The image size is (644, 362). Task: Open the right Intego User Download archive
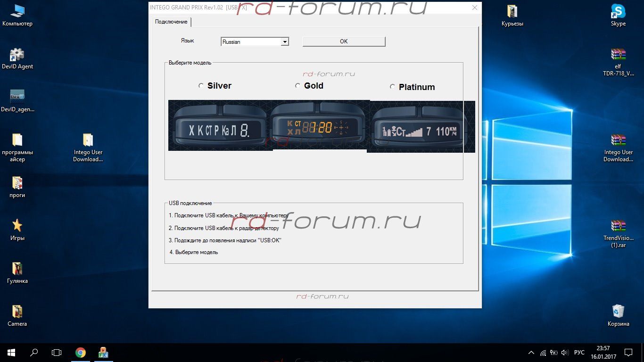[x=618, y=148]
